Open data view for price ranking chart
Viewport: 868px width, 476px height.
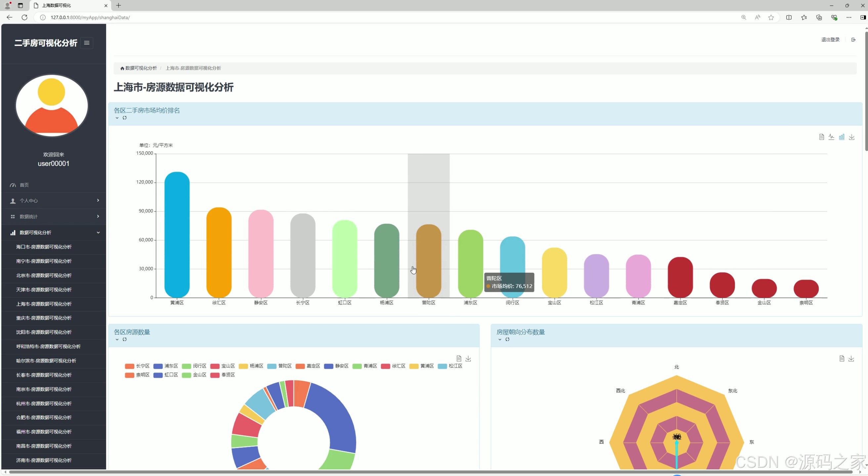pyautogui.click(x=821, y=137)
